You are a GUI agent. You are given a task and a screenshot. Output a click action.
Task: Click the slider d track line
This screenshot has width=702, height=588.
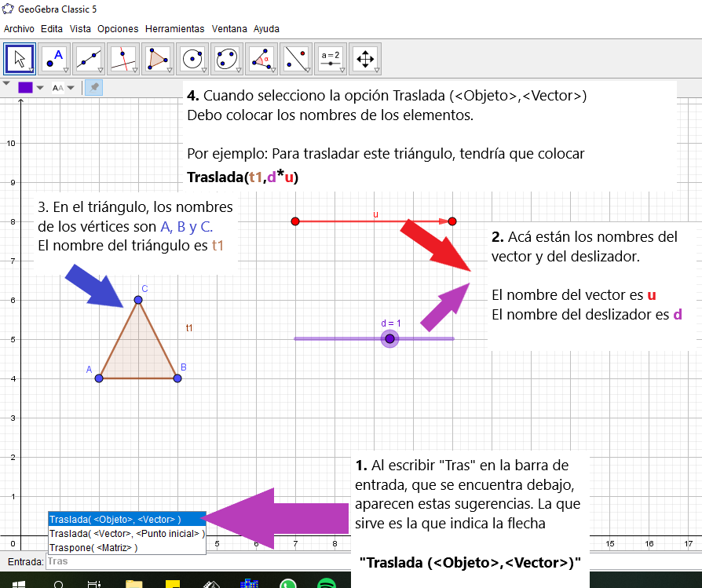tap(375, 339)
